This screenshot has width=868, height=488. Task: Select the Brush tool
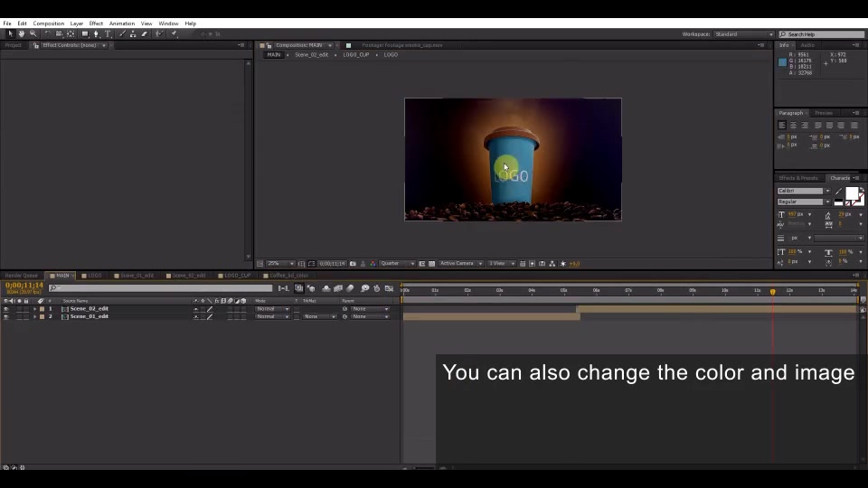click(x=122, y=34)
